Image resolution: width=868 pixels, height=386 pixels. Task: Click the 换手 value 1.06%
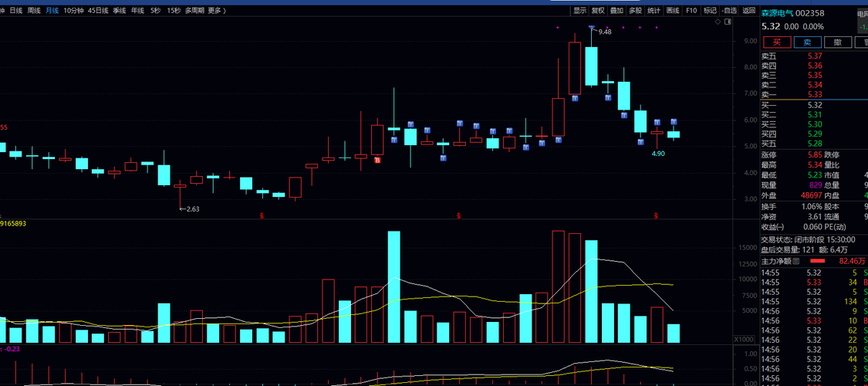click(x=812, y=206)
